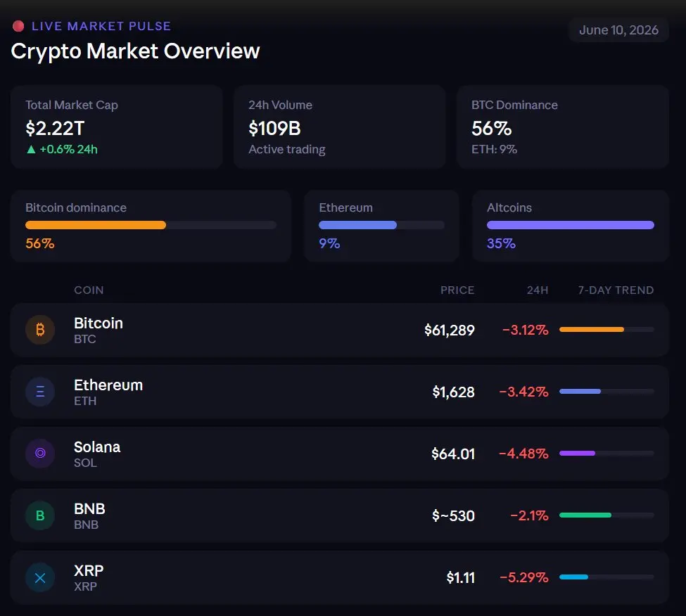Select the June 10, 2026 date badge
The image size is (686, 616).
click(x=618, y=30)
